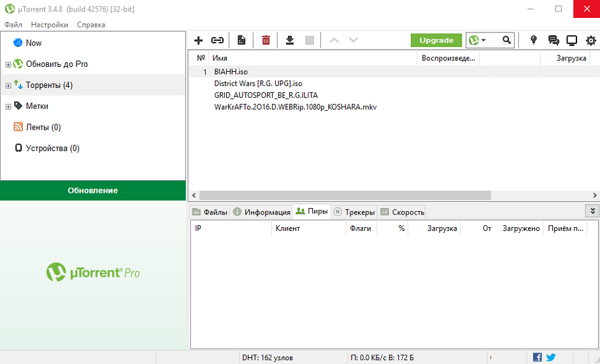The height and width of the screenshot is (364, 600).
Task: Click the Start Torrent download arrow icon
Action: [x=290, y=40]
